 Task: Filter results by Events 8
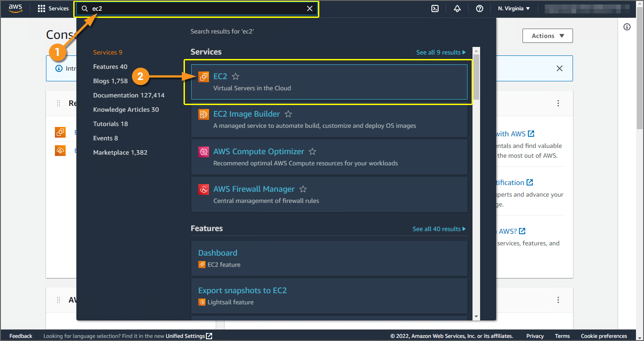pos(105,138)
